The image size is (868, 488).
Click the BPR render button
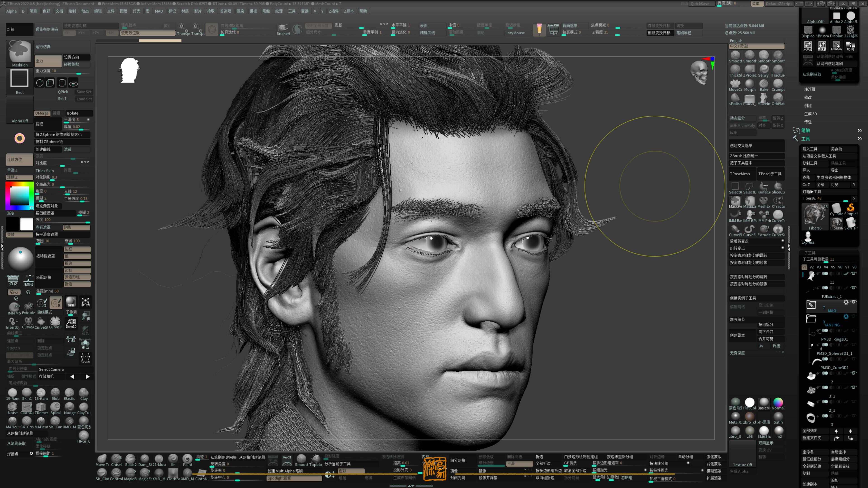(71, 301)
